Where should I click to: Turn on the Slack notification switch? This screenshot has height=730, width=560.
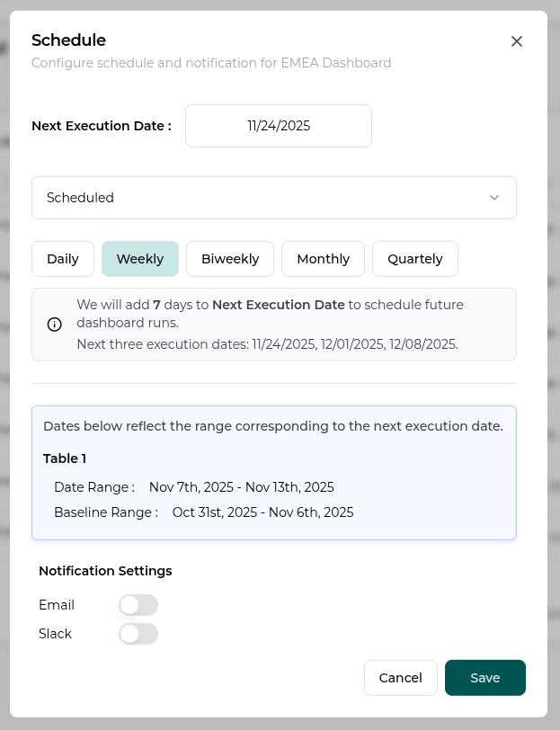point(138,634)
